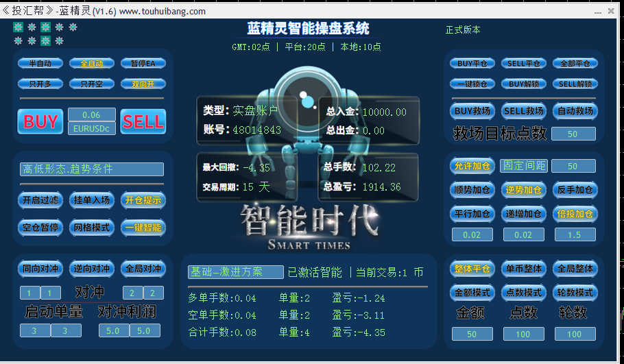624x364 pixels.
Task: Click the 账号 value 48014843
Action: click(257, 130)
